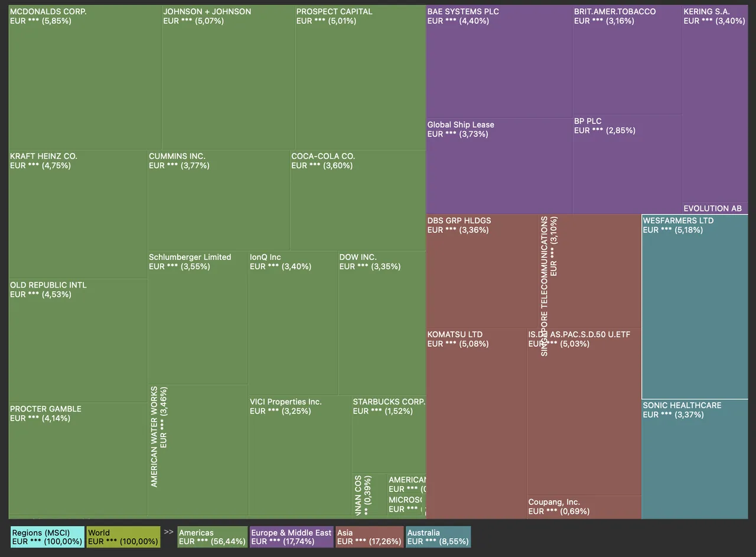Click the PROCTER GAMBLE tile
This screenshot has height=557, width=756.
[78, 459]
